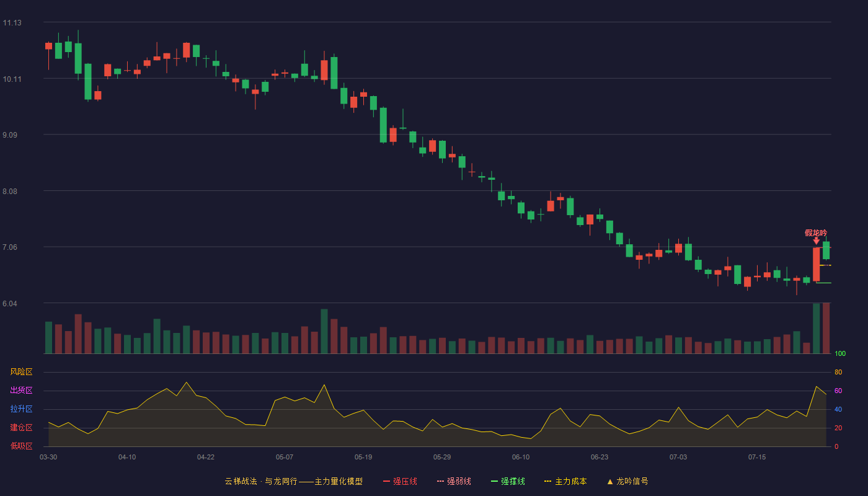Toggle the 强撑线 legend item
The height and width of the screenshot is (496, 868).
pyautogui.click(x=508, y=481)
